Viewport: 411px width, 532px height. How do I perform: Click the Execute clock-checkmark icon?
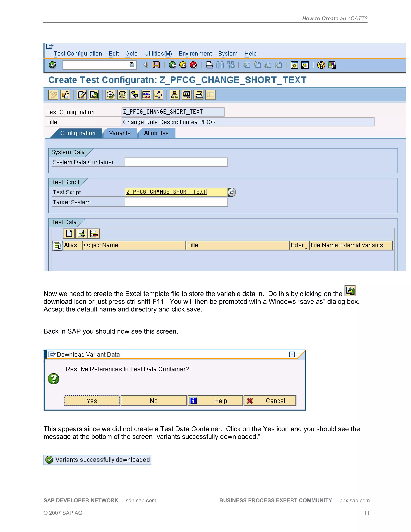(x=111, y=95)
